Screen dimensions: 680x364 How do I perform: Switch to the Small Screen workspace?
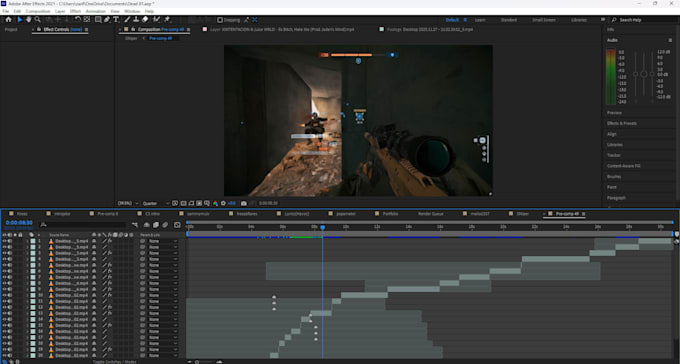coord(543,20)
